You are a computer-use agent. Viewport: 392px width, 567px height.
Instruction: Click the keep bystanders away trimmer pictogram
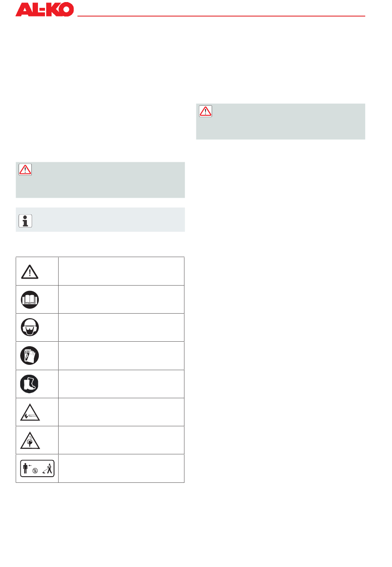click(x=37, y=468)
